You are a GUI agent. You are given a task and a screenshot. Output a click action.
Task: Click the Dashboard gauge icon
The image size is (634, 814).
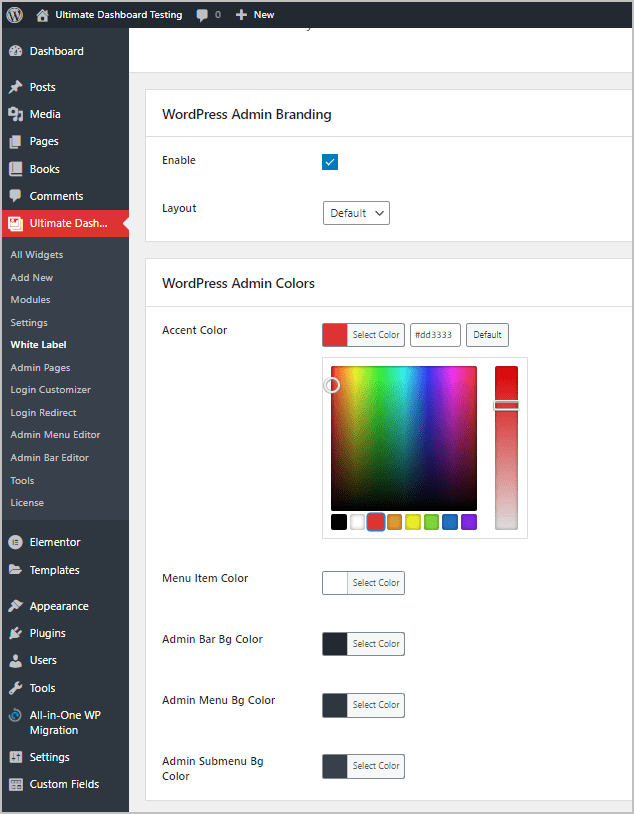click(16, 51)
